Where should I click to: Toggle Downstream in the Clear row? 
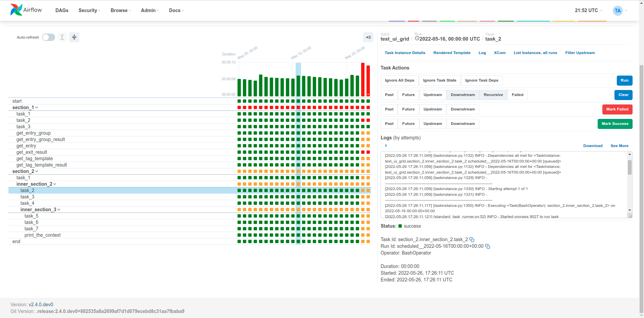click(463, 95)
